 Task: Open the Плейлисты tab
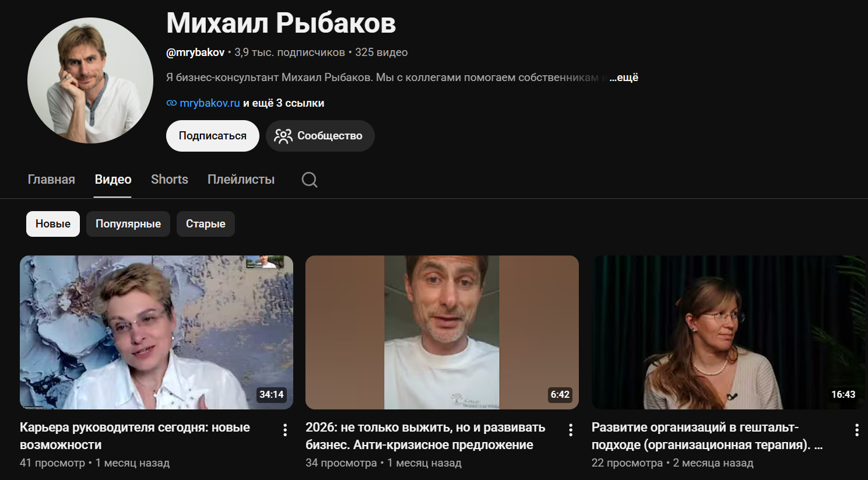point(241,180)
